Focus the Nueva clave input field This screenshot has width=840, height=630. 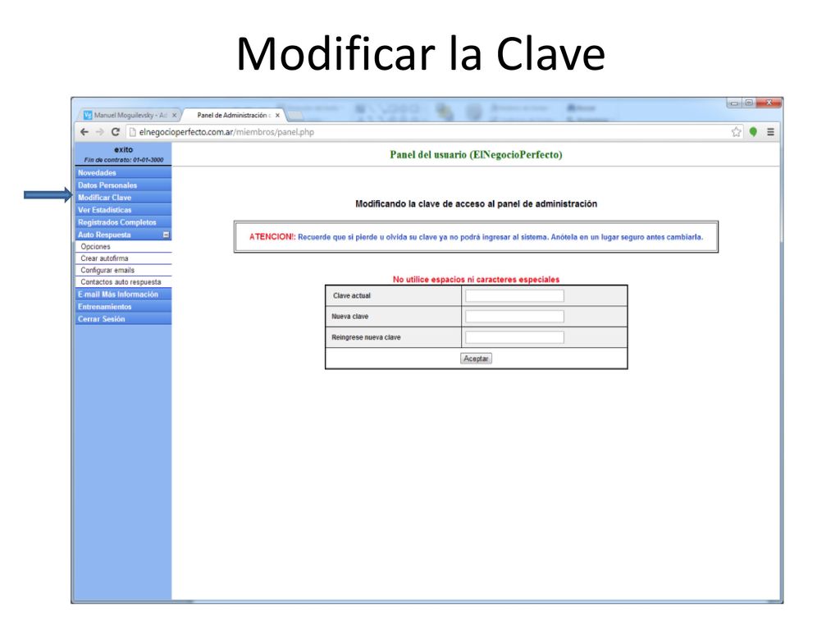pyautogui.click(x=514, y=317)
